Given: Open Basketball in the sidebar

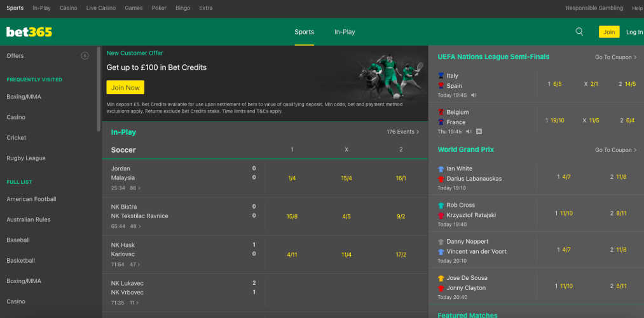Looking at the screenshot, I should pyautogui.click(x=20, y=261).
